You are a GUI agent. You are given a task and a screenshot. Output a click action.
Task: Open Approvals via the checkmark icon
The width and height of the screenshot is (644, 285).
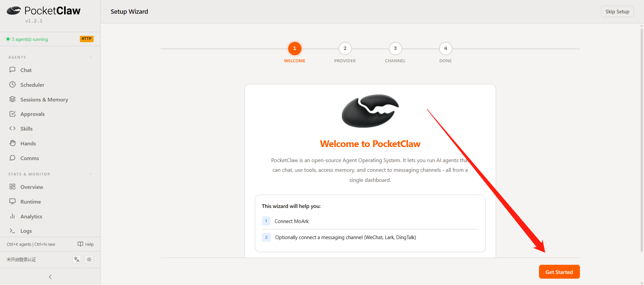point(12,114)
